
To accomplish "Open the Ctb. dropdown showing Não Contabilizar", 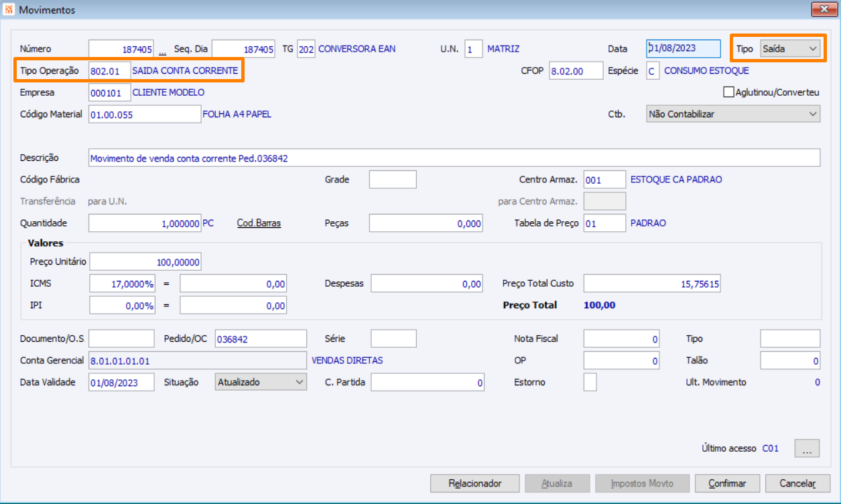I will coord(733,114).
